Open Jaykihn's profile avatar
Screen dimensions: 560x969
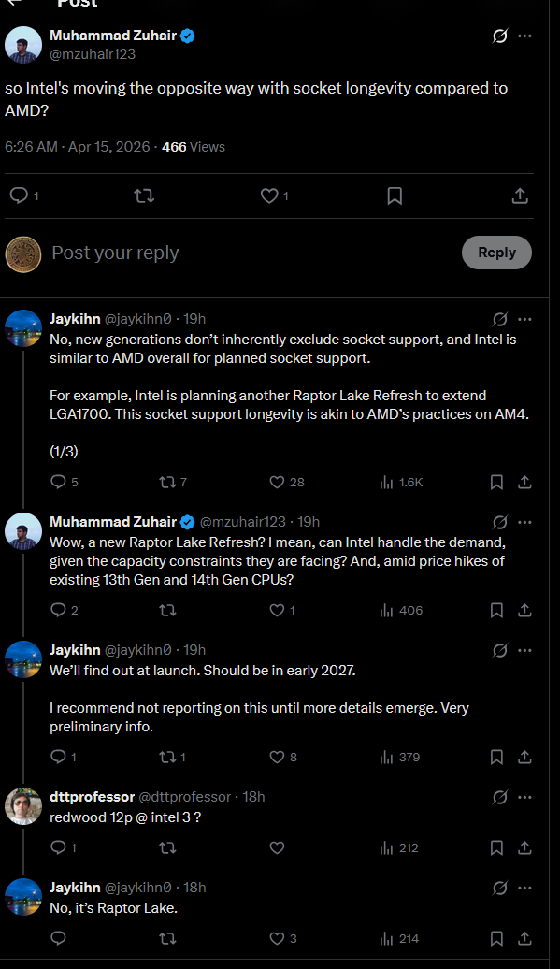(x=22, y=329)
